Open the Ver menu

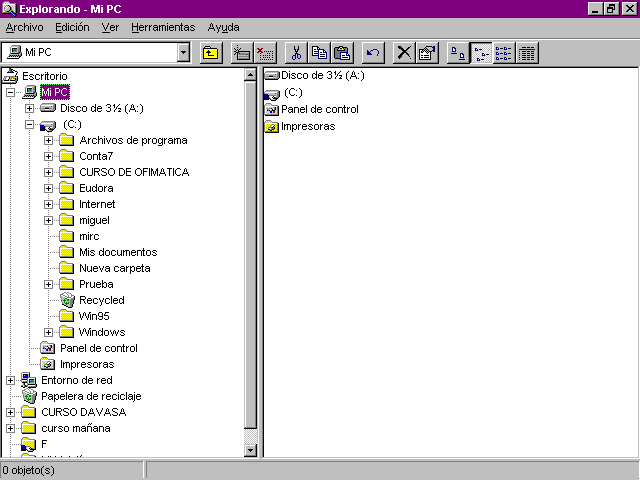point(110,27)
